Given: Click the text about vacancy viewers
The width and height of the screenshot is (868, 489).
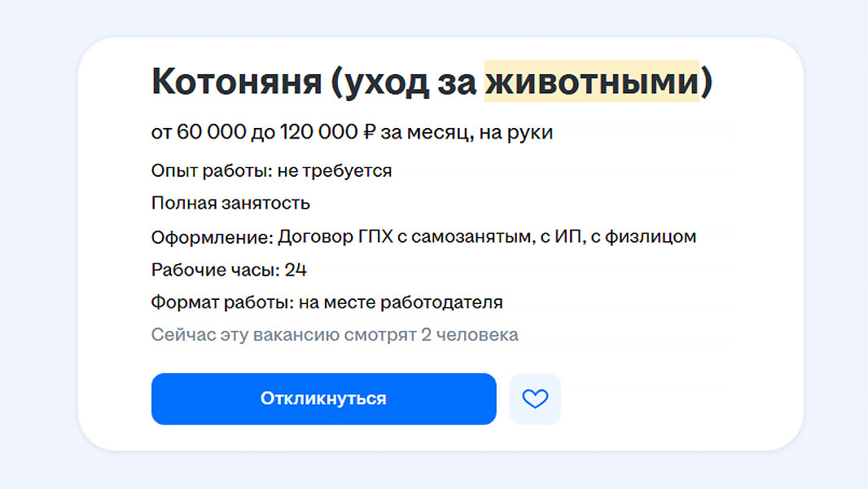Looking at the screenshot, I should [x=334, y=335].
